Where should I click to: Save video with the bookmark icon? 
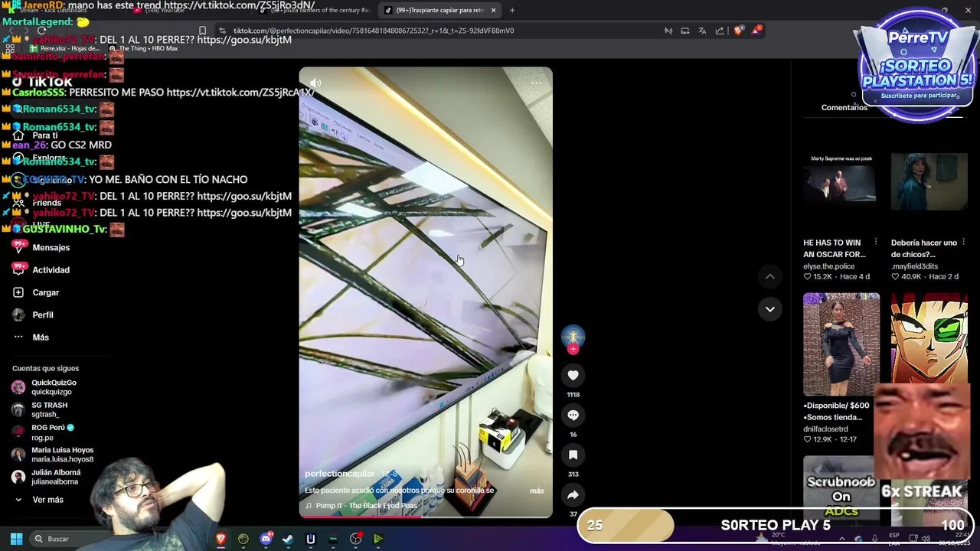tap(573, 455)
